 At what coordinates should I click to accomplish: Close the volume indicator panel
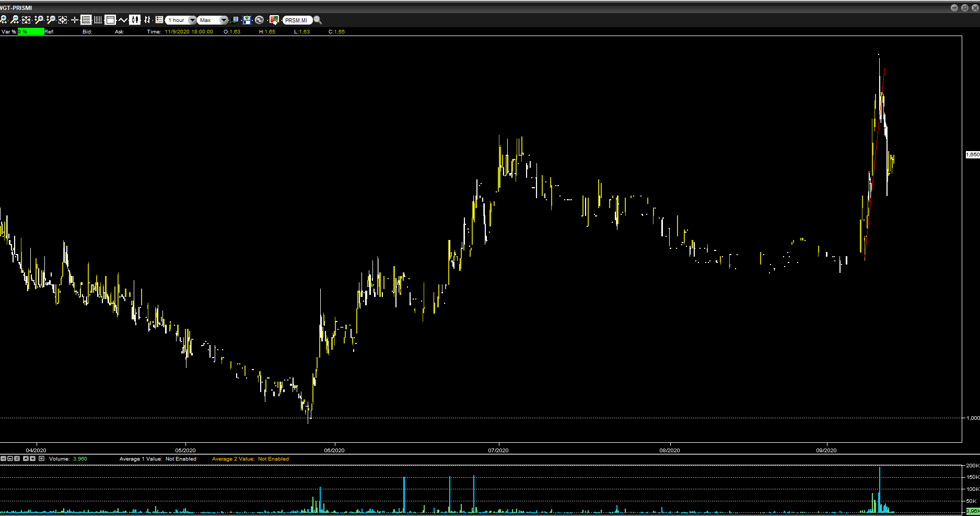(x=17, y=458)
